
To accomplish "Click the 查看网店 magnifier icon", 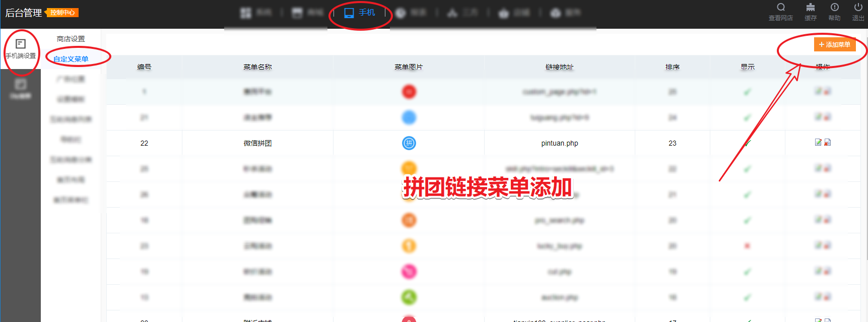I will [781, 7].
